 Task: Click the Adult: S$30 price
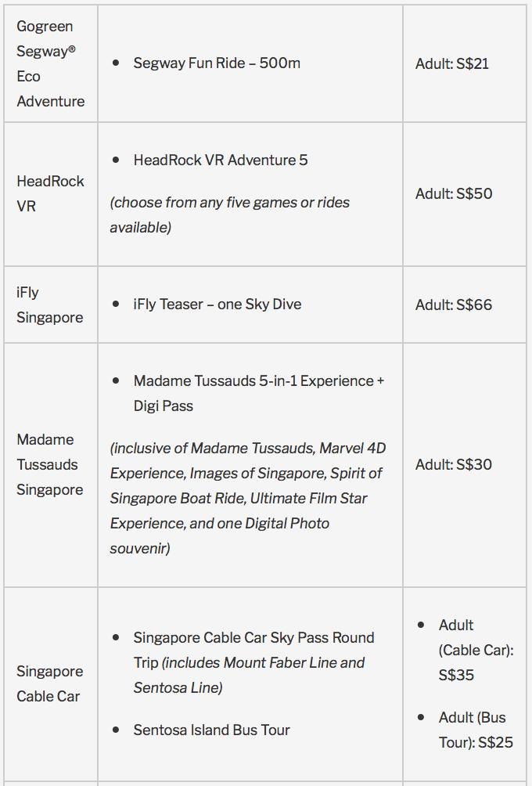click(454, 464)
